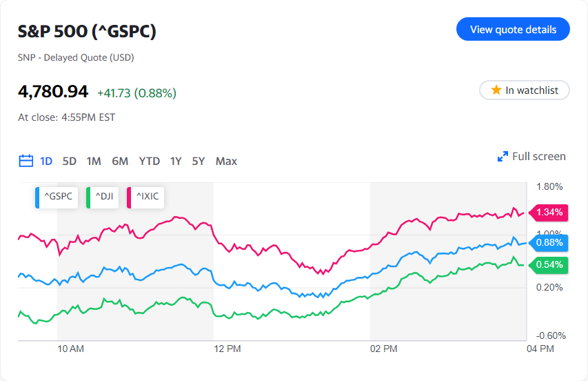
Task: Click the 04 PM axis label
Action: click(x=540, y=349)
